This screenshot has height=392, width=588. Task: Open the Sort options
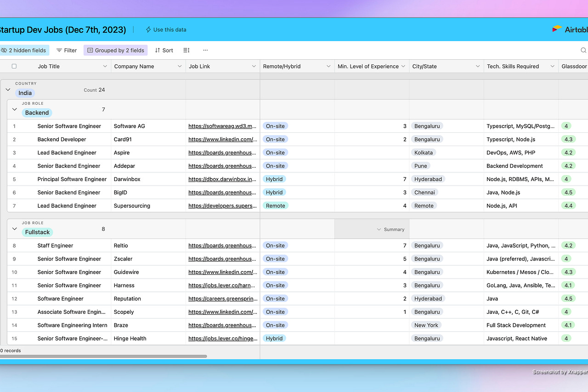tap(164, 50)
